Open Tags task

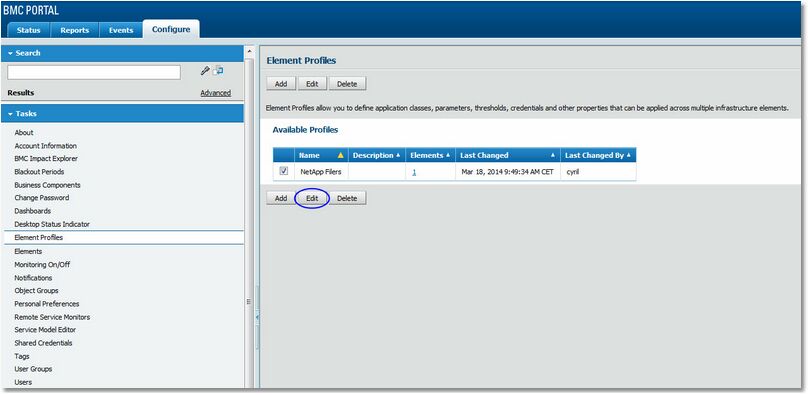point(22,356)
